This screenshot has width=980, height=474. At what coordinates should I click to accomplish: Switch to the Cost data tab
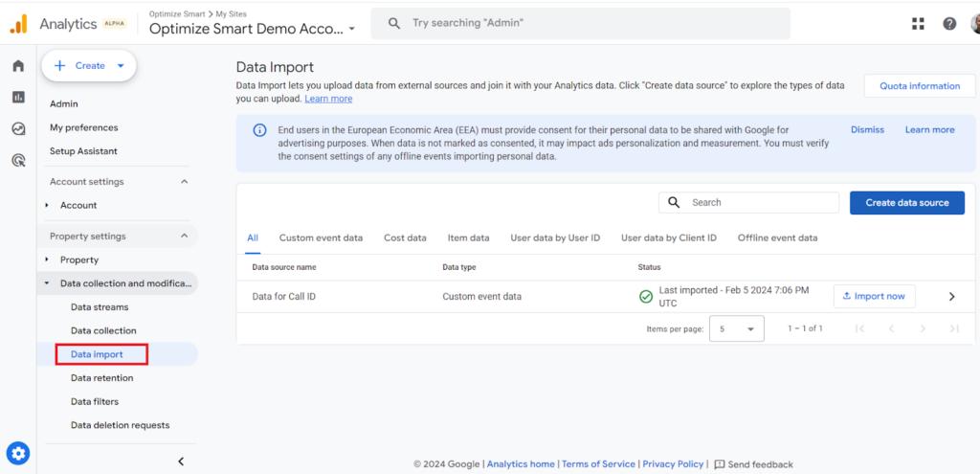(x=405, y=237)
